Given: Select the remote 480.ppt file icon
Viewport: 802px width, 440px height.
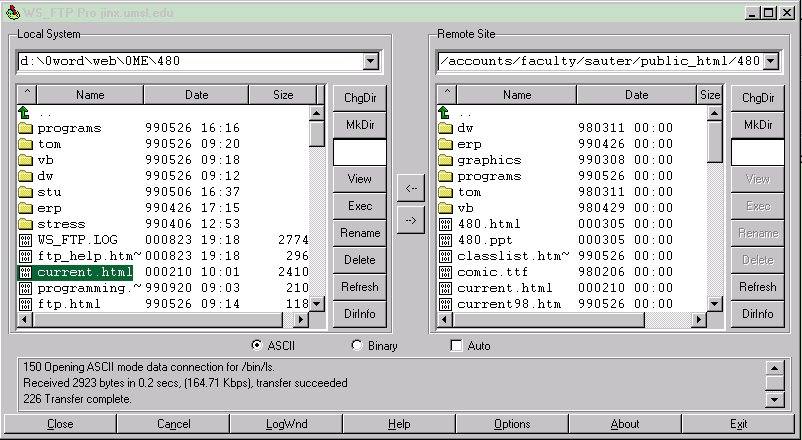Looking at the screenshot, I should pyautogui.click(x=445, y=240).
